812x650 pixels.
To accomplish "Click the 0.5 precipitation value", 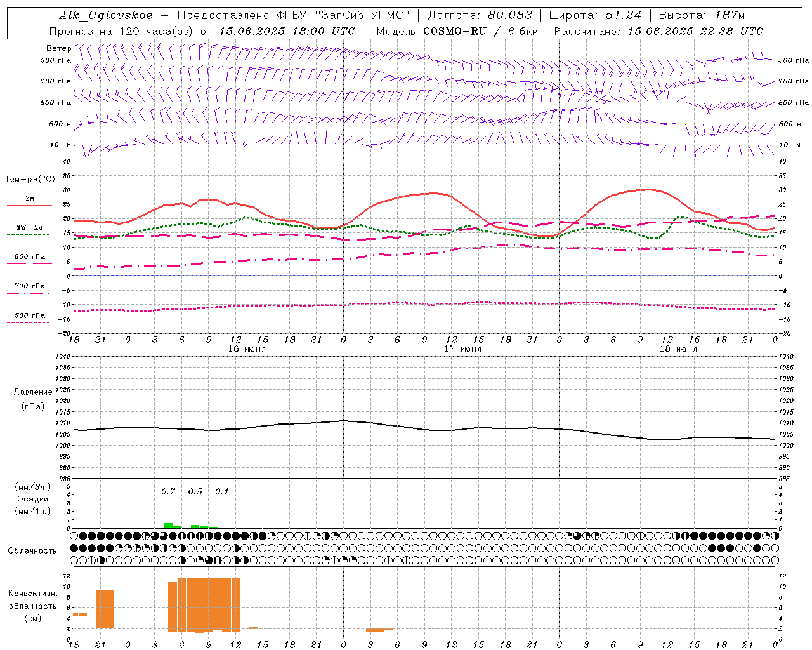I will click(195, 491).
